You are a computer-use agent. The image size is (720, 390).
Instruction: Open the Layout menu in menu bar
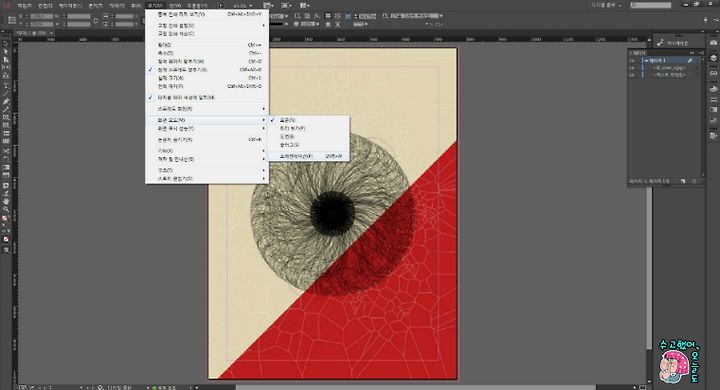[x=70, y=6]
